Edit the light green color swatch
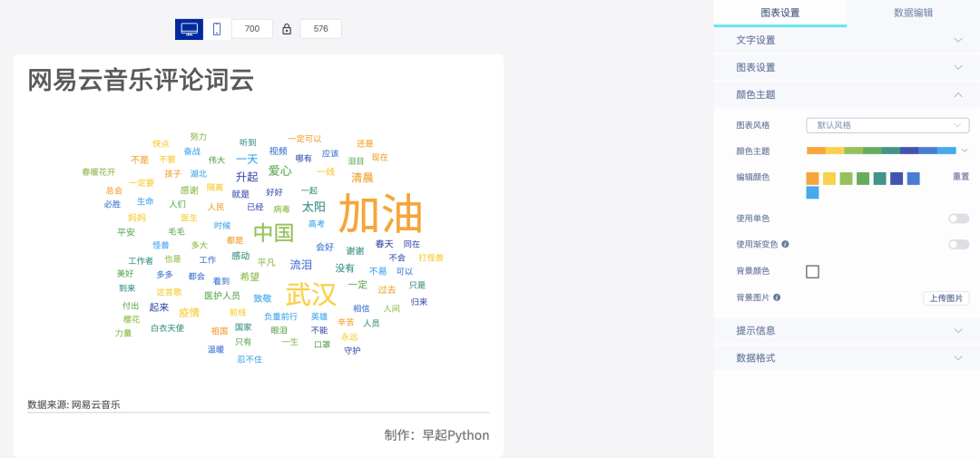This screenshot has height=458, width=980. tap(847, 179)
